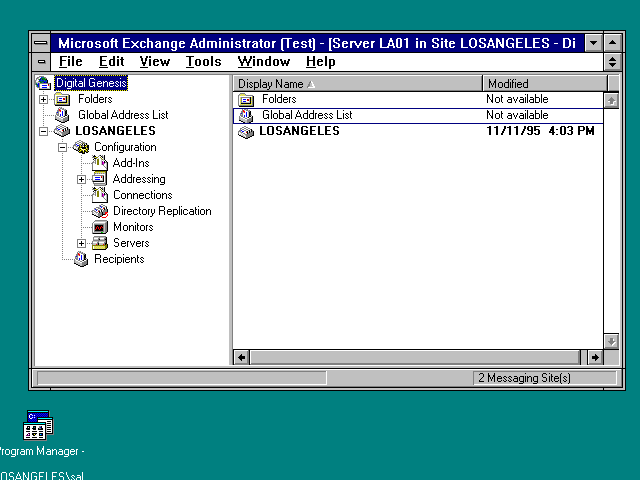Click the Recipients icon
Screen dimensions: 640x480
(81, 259)
